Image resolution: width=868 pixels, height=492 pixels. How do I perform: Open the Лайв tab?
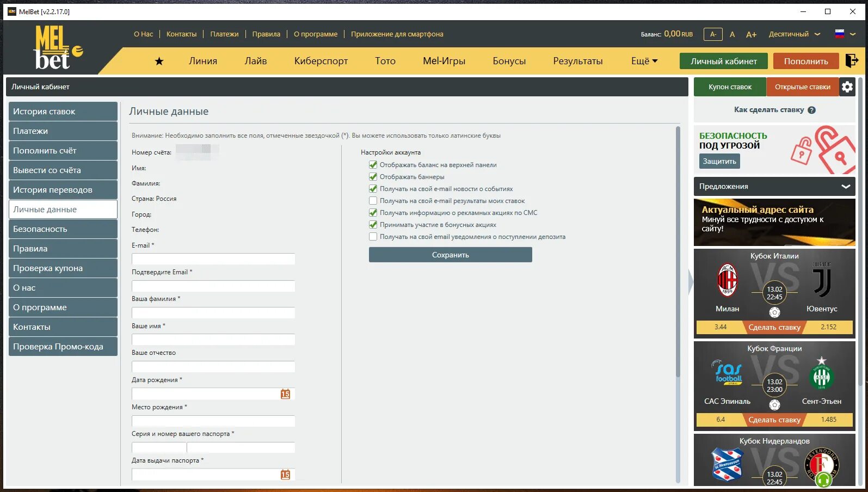click(x=256, y=61)
